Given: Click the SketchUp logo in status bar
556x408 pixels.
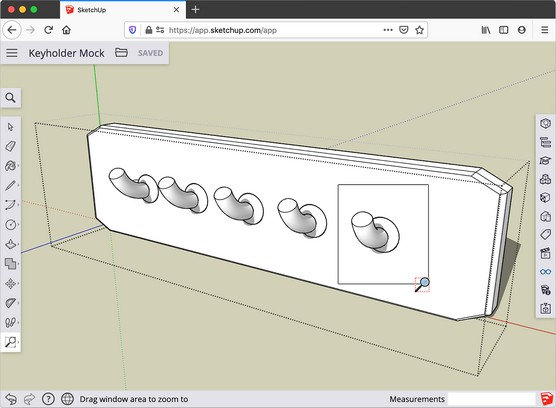Looking at the screenshot, I should click(547, 399).
